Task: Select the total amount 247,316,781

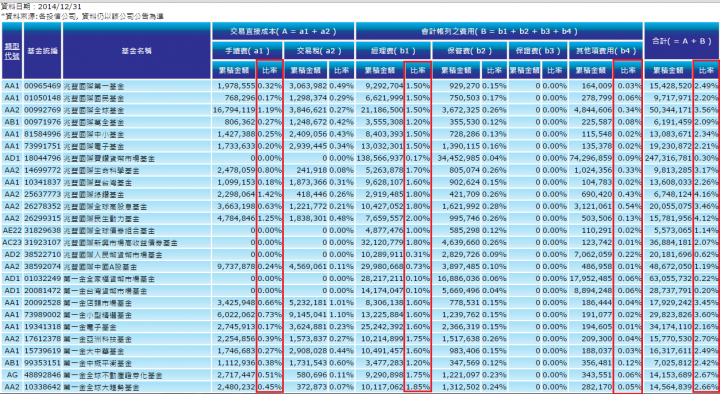Action: (669, 158)
